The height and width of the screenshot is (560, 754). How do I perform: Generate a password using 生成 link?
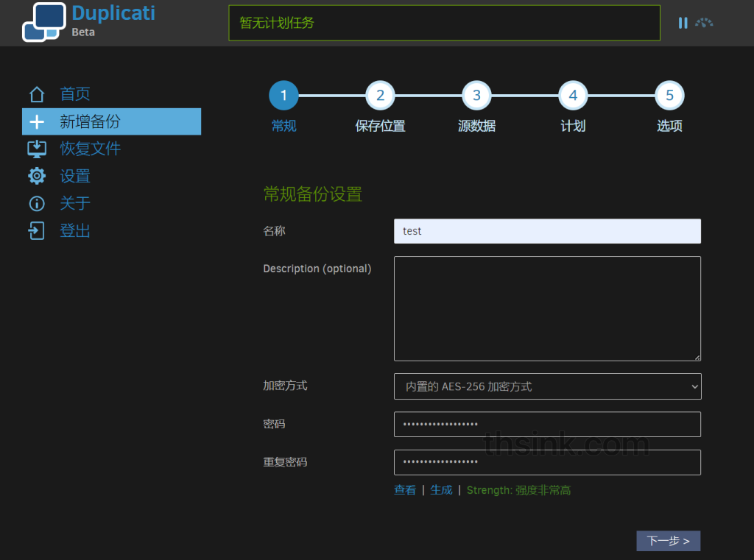(x=441, y=489)
